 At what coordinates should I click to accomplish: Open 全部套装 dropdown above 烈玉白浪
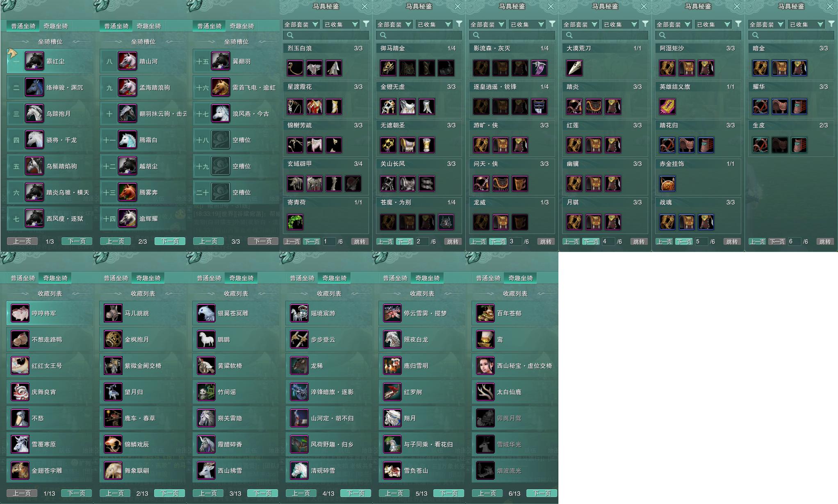click(x=301, y=25)
